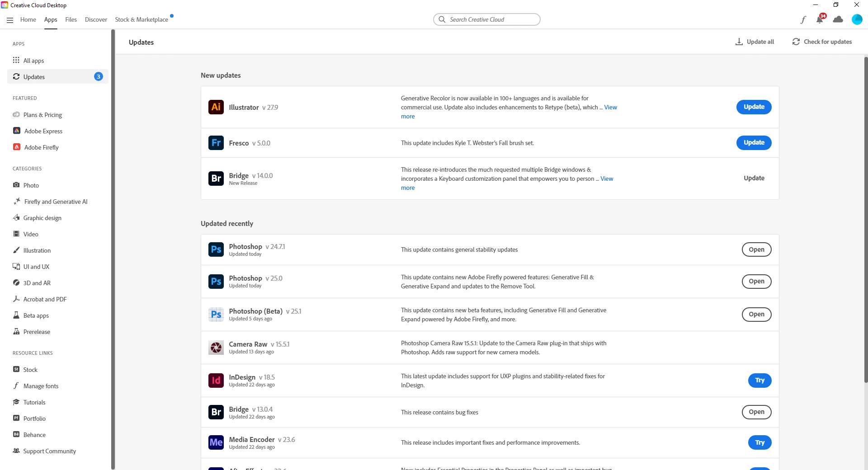This screenshot has height=470, width=868.
Task: Select 3D and AR category
Action: pyautogui.click(x=37, y=283)
